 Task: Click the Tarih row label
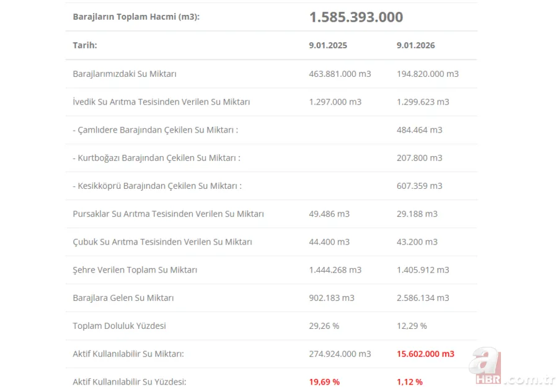[85, 45]
